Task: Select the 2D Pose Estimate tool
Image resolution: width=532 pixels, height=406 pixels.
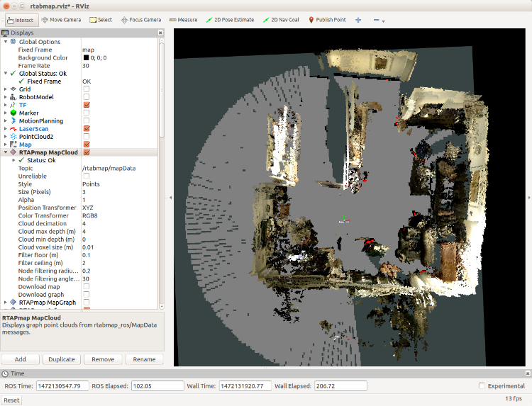Action: (x=231, y=19)
